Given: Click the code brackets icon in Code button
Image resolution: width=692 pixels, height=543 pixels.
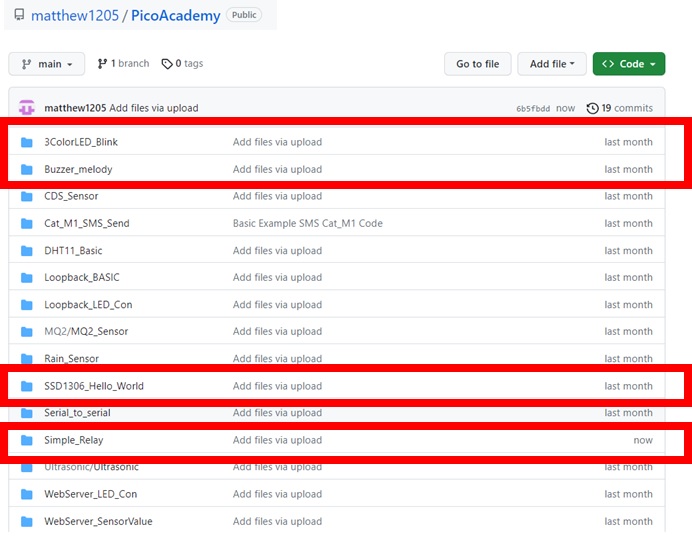Looking at the screenshot, I should (x=608, y=64).
